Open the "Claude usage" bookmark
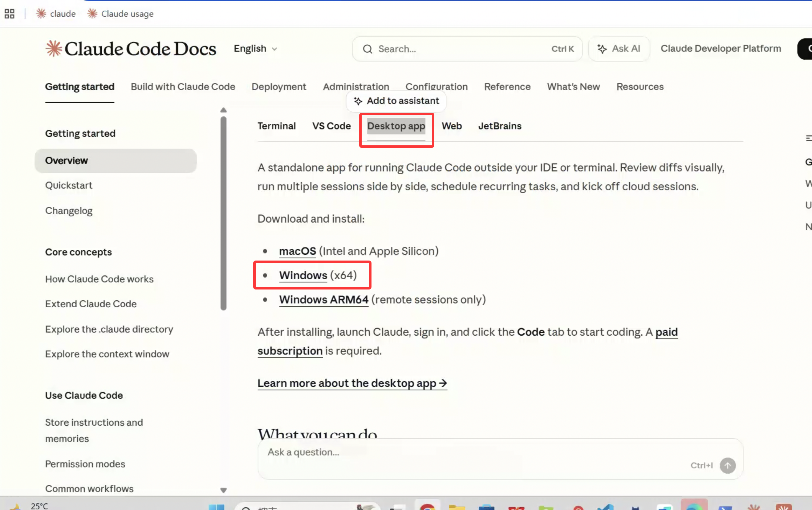The width and height of the screenshot is (812, 510). [x=120, y=14]
